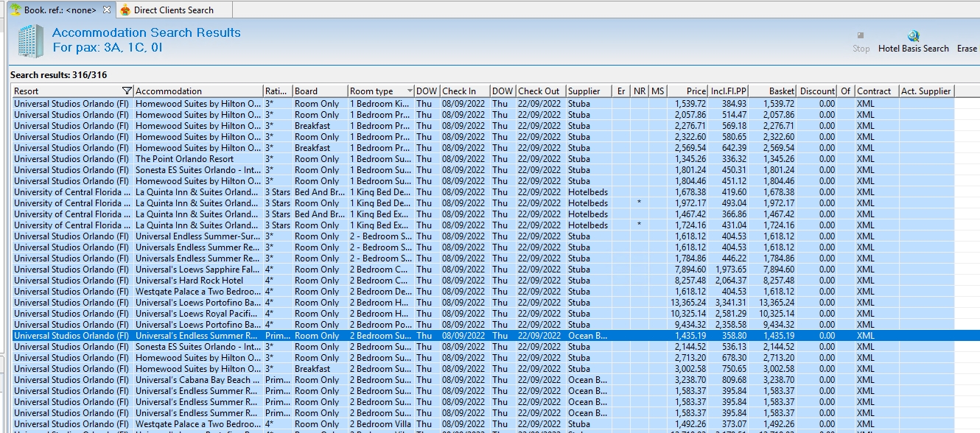The image size is (980, 433).
Task: Click Incl.Fl.PP value 809.68
Action: click(735, 380)
